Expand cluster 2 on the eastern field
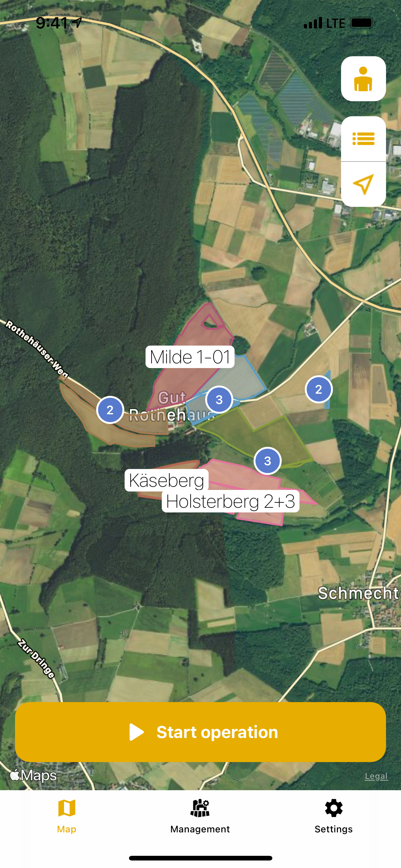Image resolution: width=401 pixels, height=868 pixels. point(319,389)
